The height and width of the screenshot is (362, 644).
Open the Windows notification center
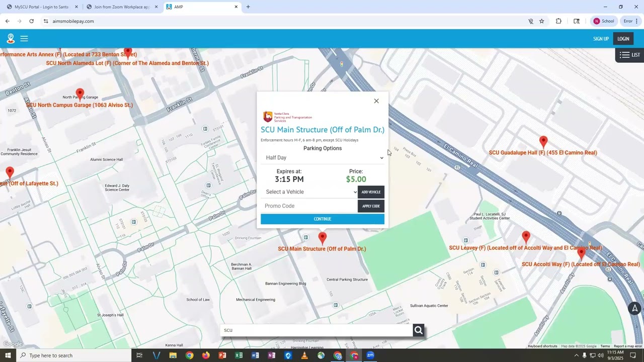[633, 355]
